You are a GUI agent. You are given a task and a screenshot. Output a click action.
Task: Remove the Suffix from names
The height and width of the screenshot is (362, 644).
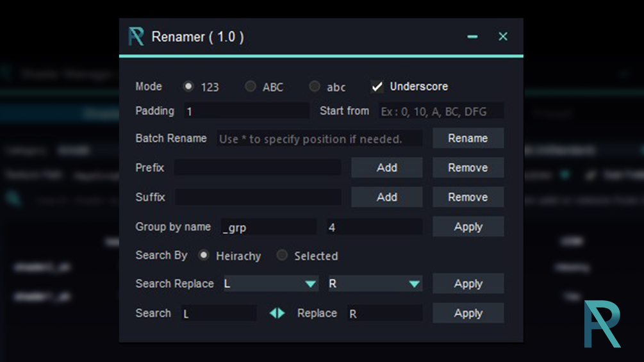point(468,197)
